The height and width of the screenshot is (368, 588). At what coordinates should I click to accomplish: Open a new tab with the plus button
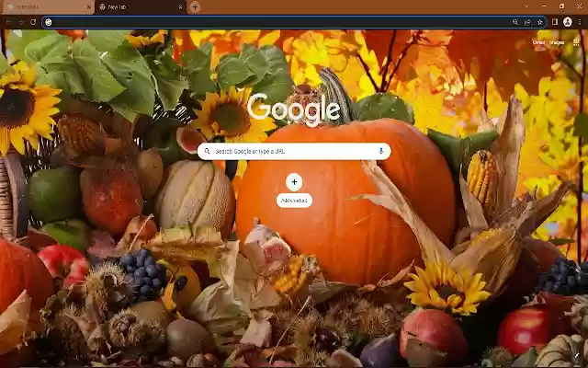pyautogui.click(x=195, y=7)
